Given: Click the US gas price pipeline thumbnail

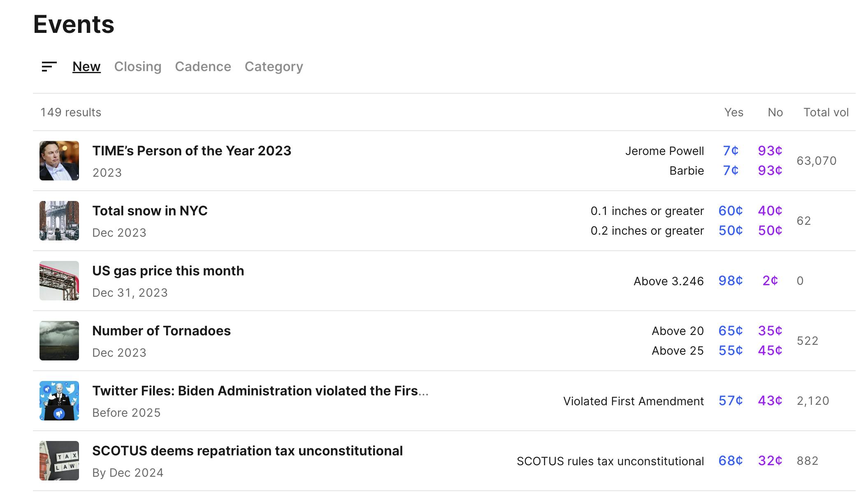Looking at the screenshot, I should (59, 281).
